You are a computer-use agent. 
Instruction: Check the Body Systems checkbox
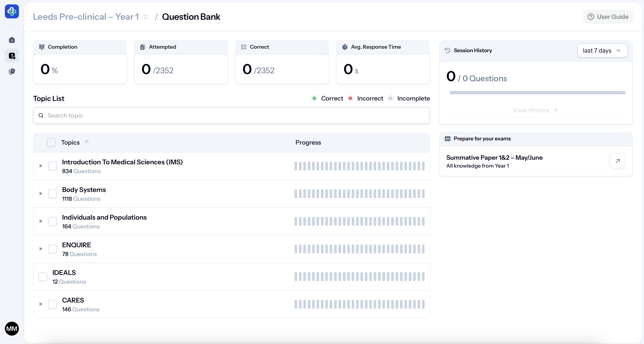pos(52,193)
